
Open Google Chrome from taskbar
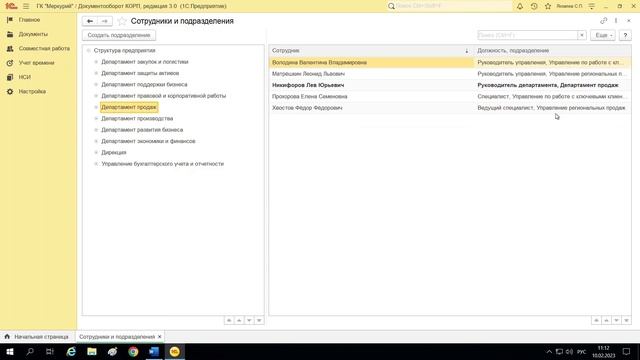(133, 352)
